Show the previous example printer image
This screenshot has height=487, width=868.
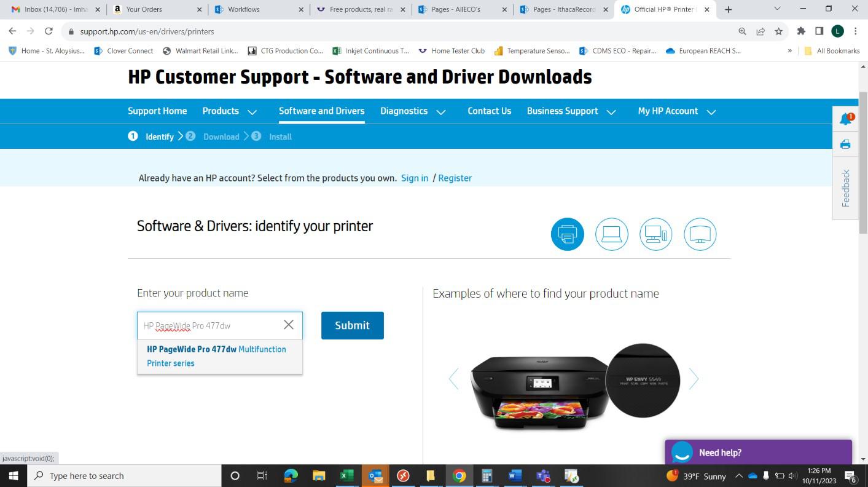pos(453,379)
